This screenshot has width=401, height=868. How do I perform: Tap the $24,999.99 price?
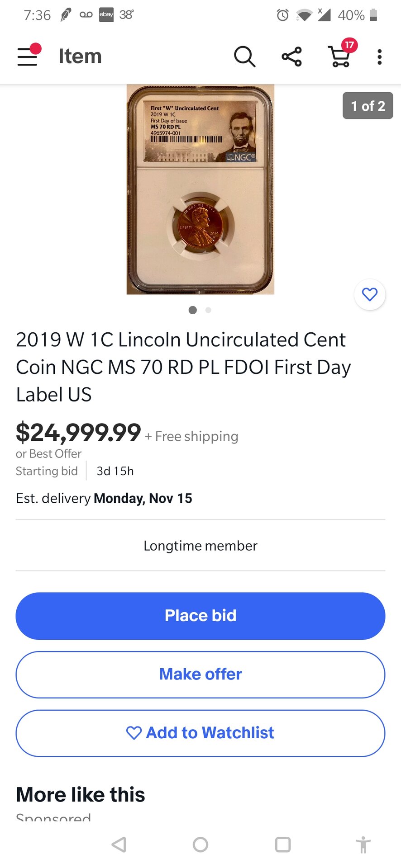click(x=78, y=433)
